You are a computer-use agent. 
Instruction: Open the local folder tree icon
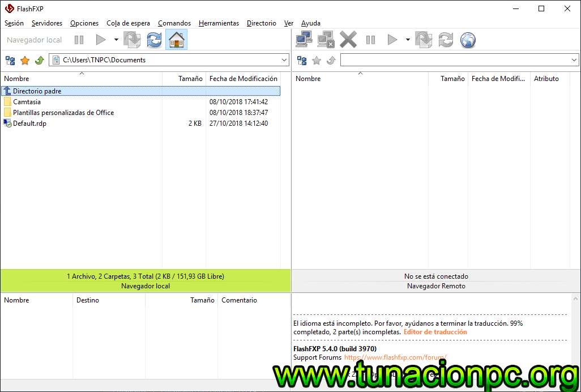coord(10,61)
